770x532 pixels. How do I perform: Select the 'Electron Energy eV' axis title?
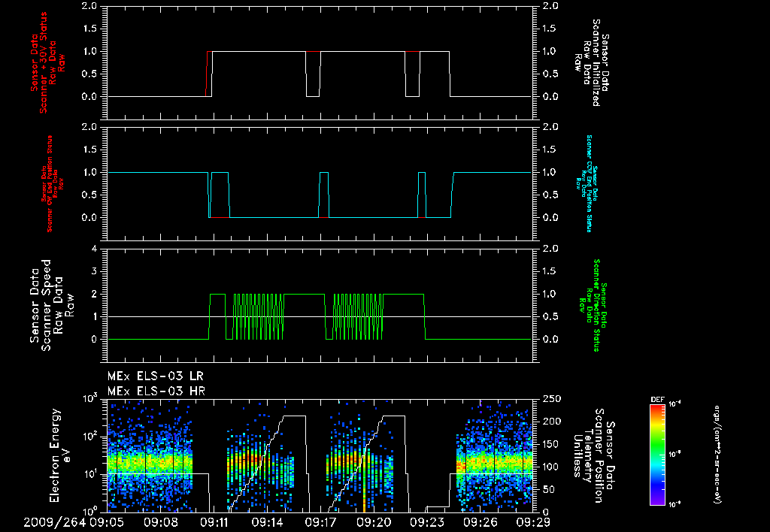pos(60,455)
